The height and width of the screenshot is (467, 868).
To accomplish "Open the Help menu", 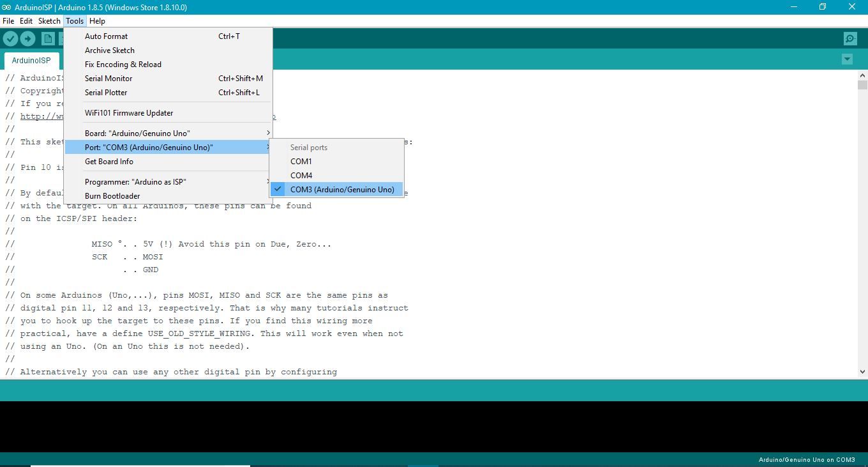I will pyautogui.click(x=97, y=20).
